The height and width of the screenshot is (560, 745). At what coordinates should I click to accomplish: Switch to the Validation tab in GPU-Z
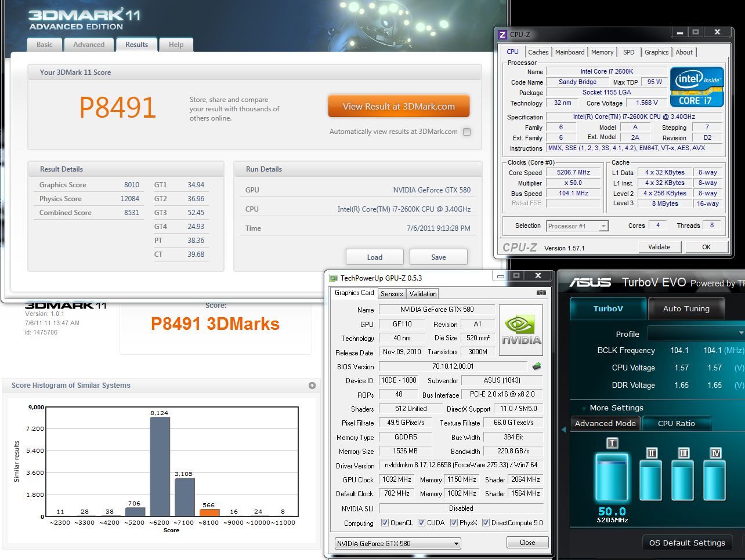423,294
